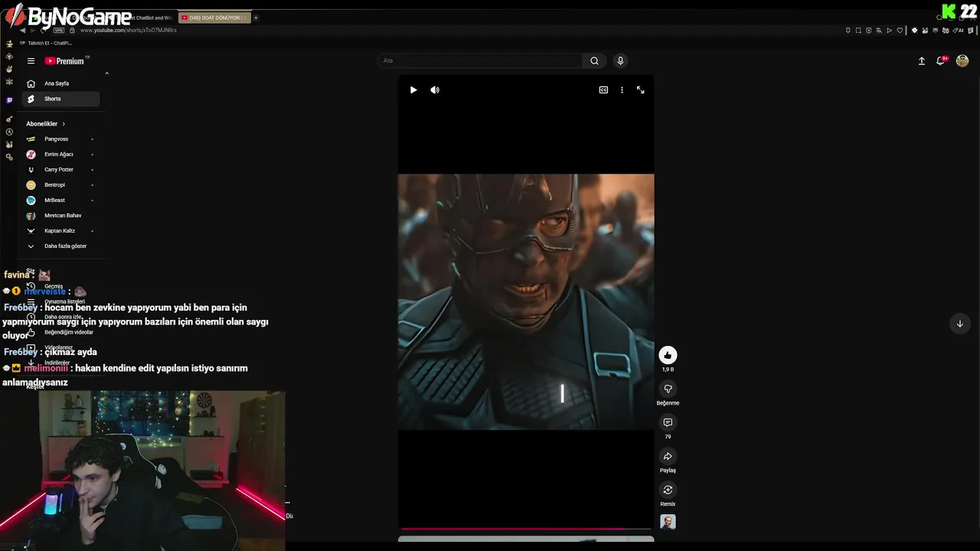Dislike the Short (Beğenme)

668,389
